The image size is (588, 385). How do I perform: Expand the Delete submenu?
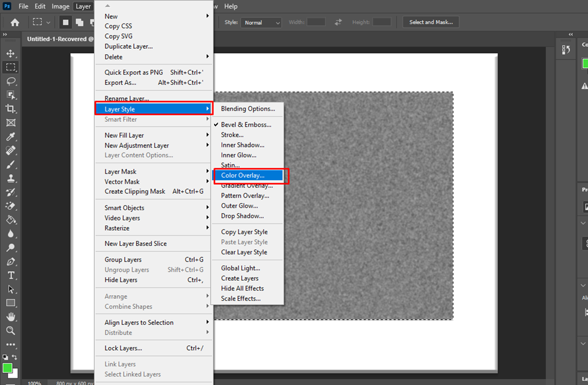click(154, 57)
